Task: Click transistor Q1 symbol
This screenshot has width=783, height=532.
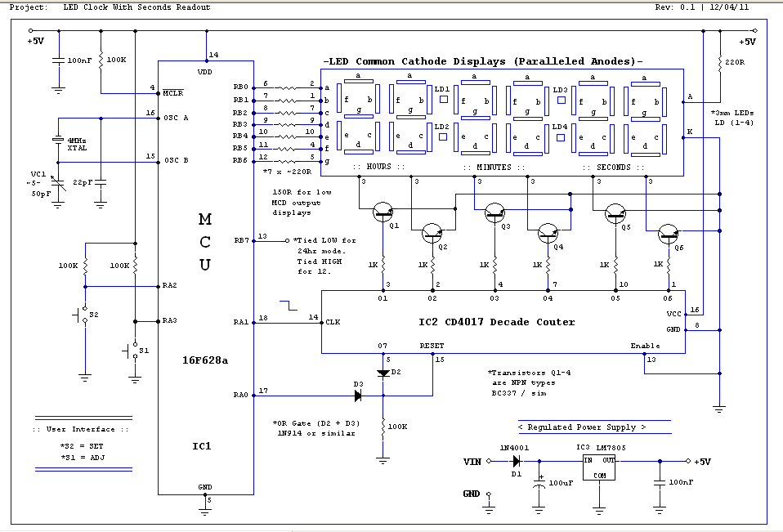Action: [383, 212]
